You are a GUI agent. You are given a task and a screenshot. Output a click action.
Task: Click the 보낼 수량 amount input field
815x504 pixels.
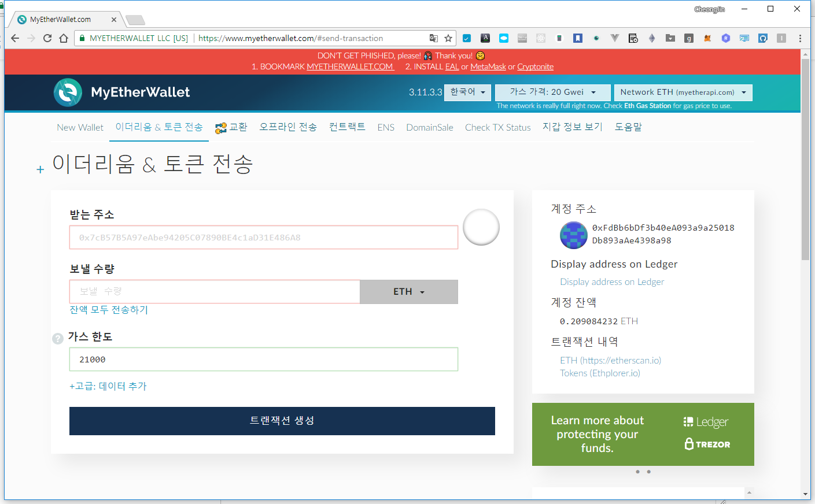coord(215,292)
